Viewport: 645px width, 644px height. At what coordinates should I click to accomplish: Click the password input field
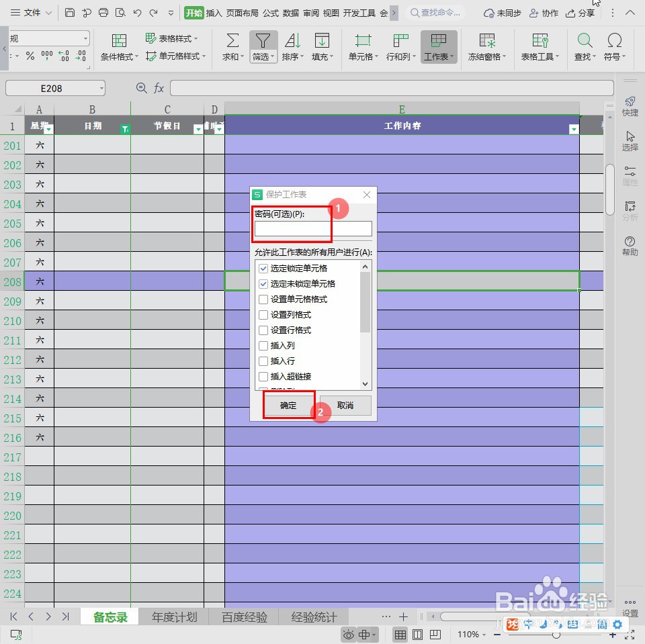[313, 228]
